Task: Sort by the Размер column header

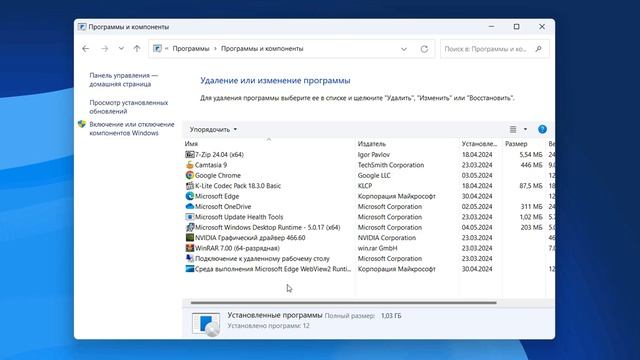Action: coord(516,144)
